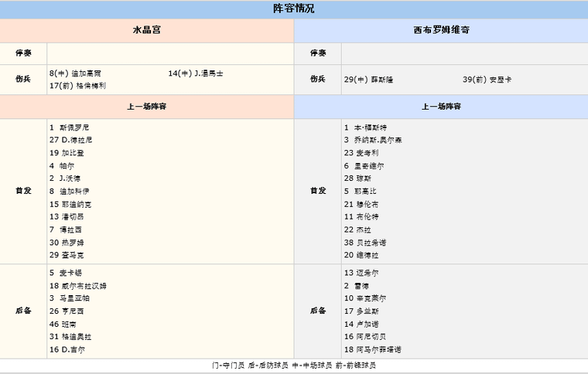Screen dimensions: 588x374
Task: Click 上一场阵容 header under 西布罗姆维奇
Action: [441, 107]
